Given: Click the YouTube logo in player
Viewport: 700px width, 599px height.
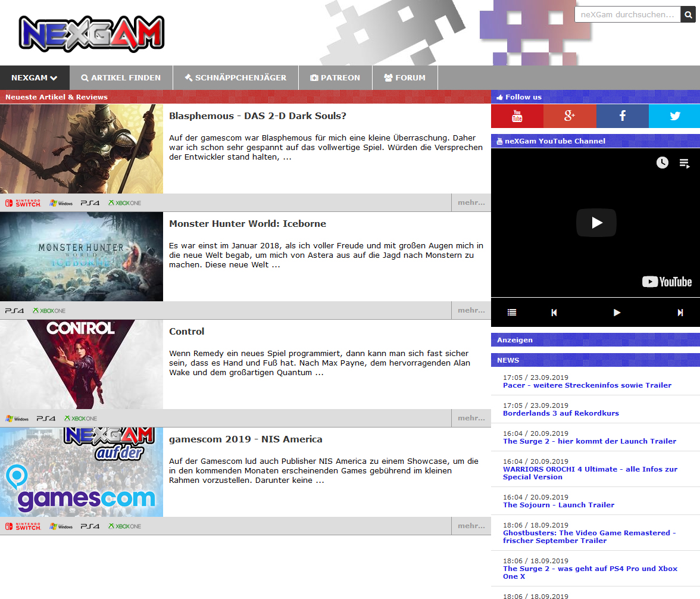Looking at the screenshot, I should pos(667,282).
